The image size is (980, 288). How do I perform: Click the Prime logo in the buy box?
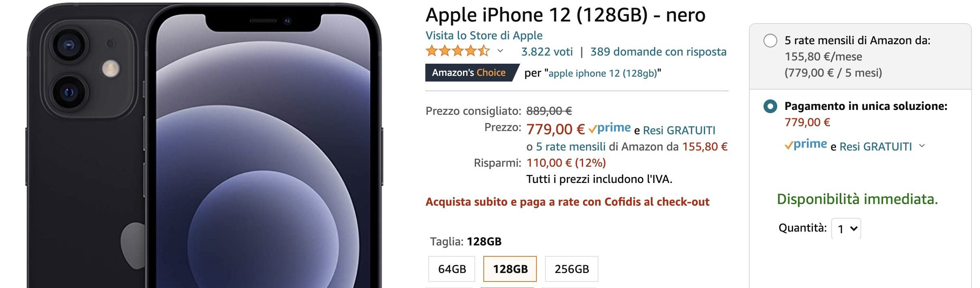pyautogui.click(x=806, y=144)
